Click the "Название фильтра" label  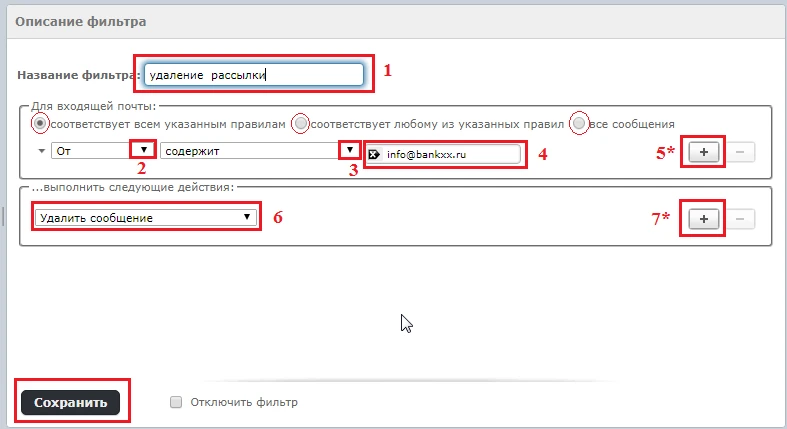[x=78, y=75]
